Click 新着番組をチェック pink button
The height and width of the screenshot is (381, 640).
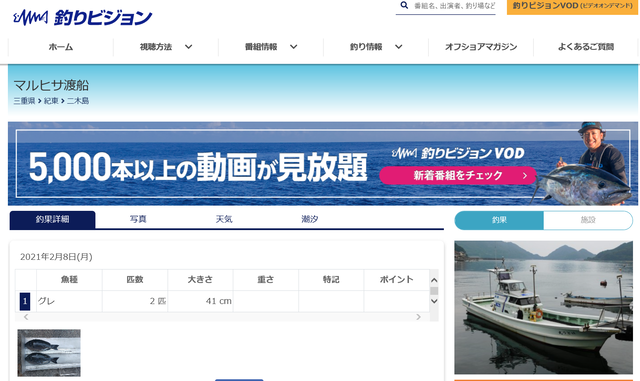[x=458, y=176]
